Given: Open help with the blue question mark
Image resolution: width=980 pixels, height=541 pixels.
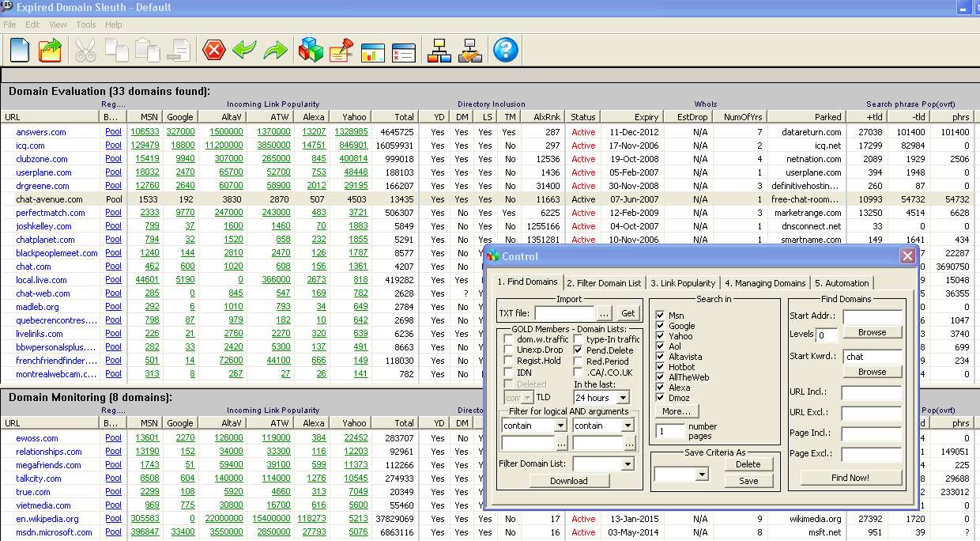Looking at the screenshot, I should tap(506, 51).
